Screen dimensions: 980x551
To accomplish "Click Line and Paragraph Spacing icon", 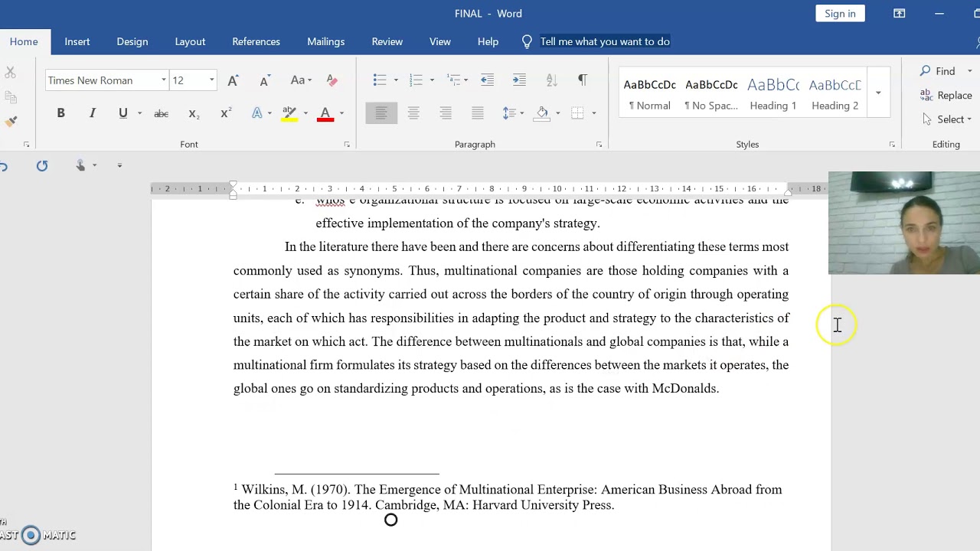I will click(509, 113).
